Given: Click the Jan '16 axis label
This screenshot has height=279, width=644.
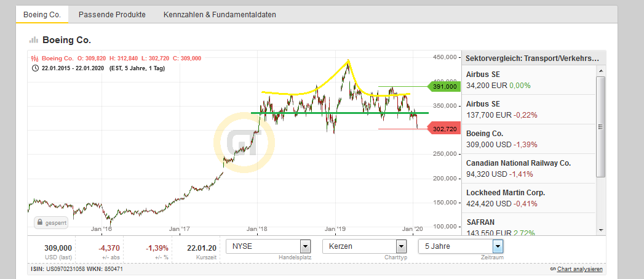Looking at the screenshot, I should pyautogui.click(x=102, y=228).
